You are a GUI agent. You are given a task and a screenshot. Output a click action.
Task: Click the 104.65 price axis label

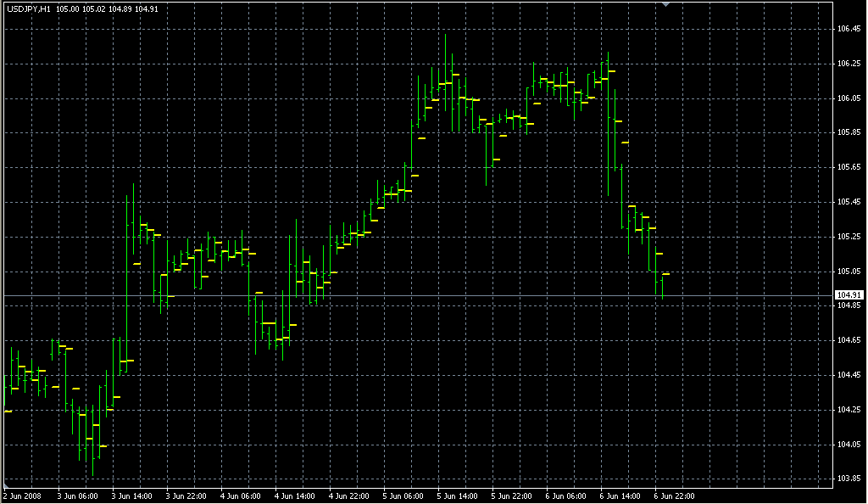[849, 340]
